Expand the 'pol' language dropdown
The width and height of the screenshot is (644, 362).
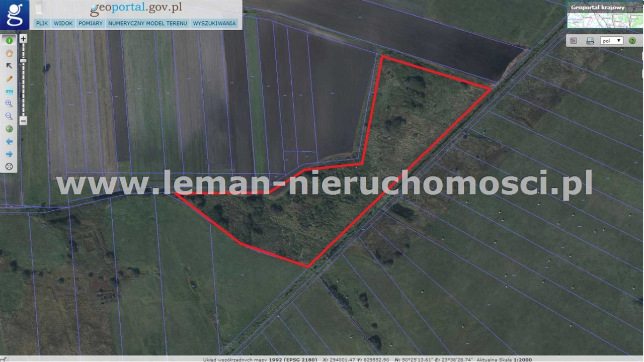(x=612, y=41)
